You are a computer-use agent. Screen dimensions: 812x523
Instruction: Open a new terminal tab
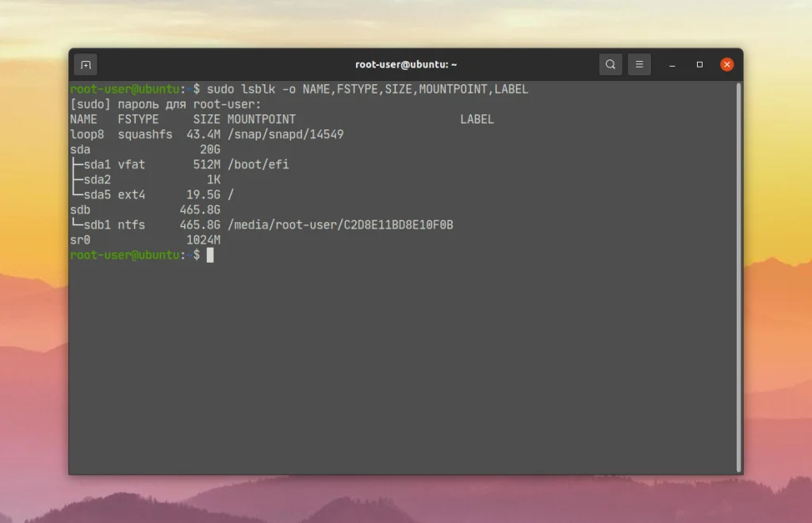pyautogui.click(x=86, y=64)
